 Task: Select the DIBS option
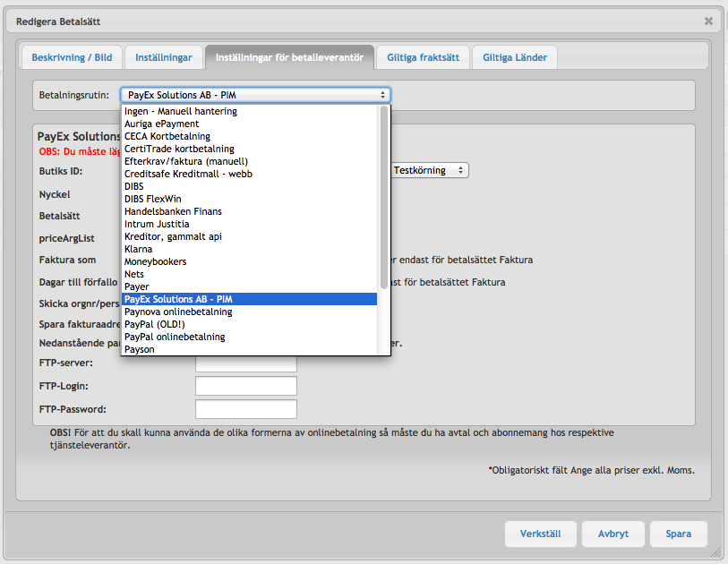249,186
